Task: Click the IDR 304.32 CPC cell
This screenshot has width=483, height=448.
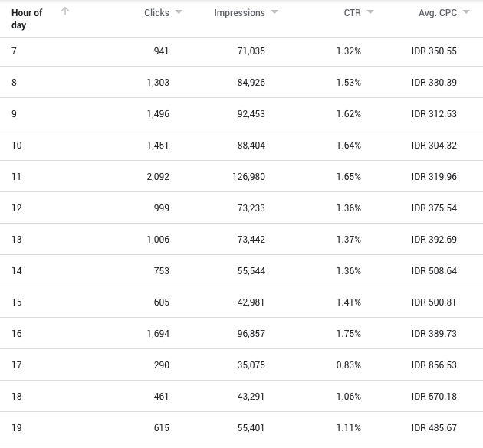Action: pos(434,146)
